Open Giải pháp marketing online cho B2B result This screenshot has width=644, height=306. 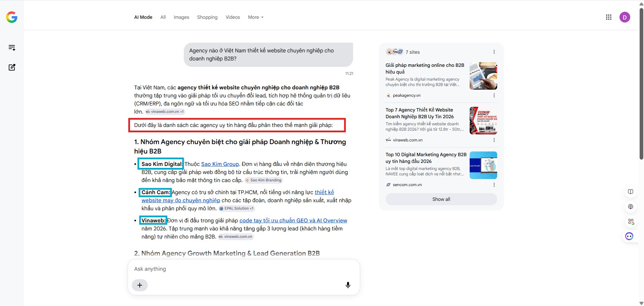[425, 69]
